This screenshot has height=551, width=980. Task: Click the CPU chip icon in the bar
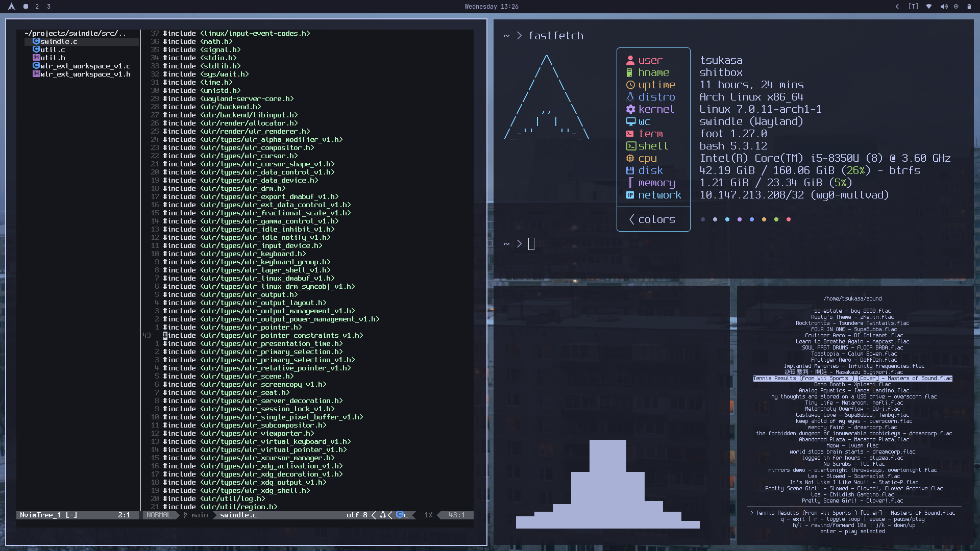pyautogui.click(x=956, y=7)
